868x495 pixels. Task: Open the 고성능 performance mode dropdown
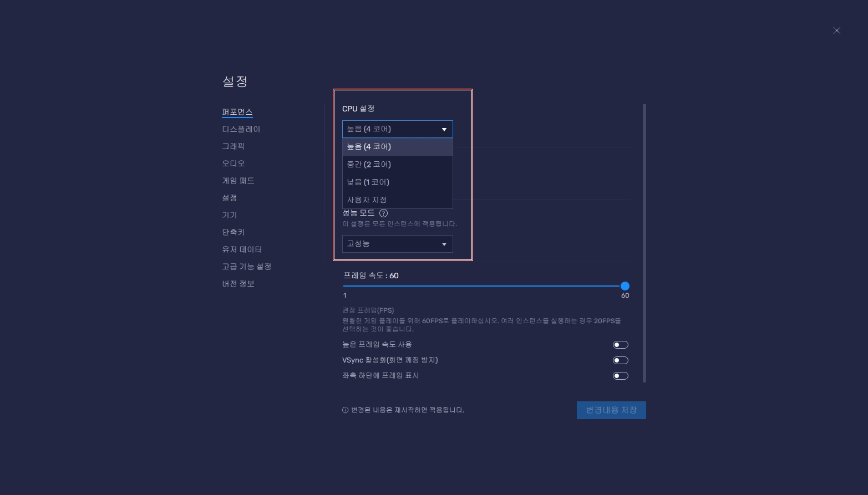(x=398, y=244)
